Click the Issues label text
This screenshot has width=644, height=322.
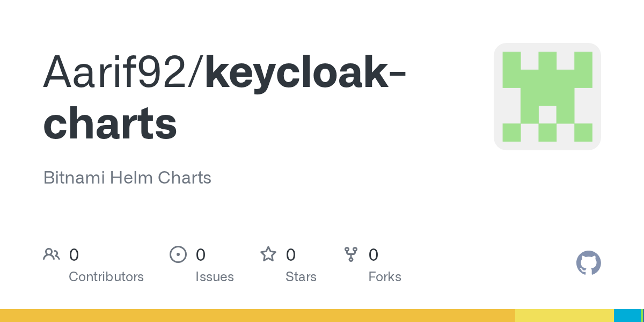pyautogui.click(x=215, y=277)
